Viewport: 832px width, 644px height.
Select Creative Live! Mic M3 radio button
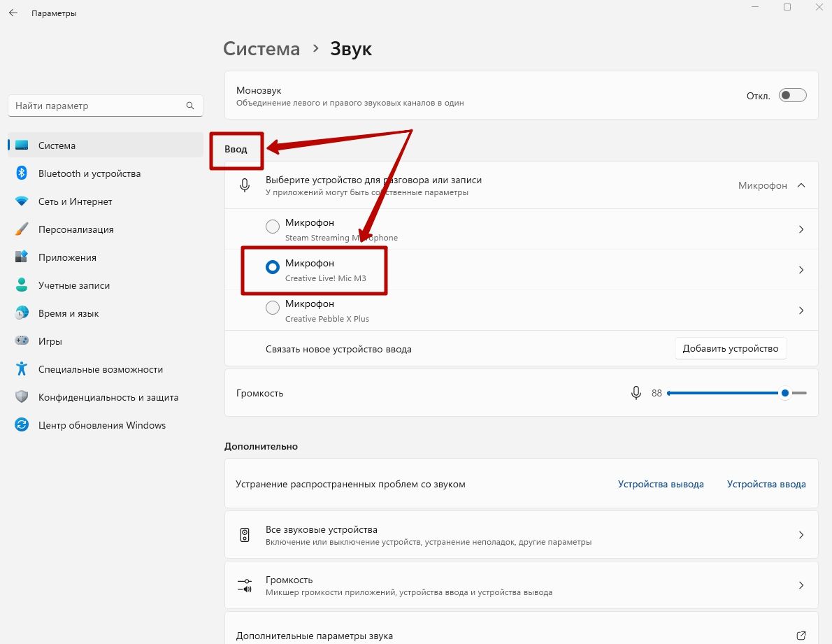[272, 267]
